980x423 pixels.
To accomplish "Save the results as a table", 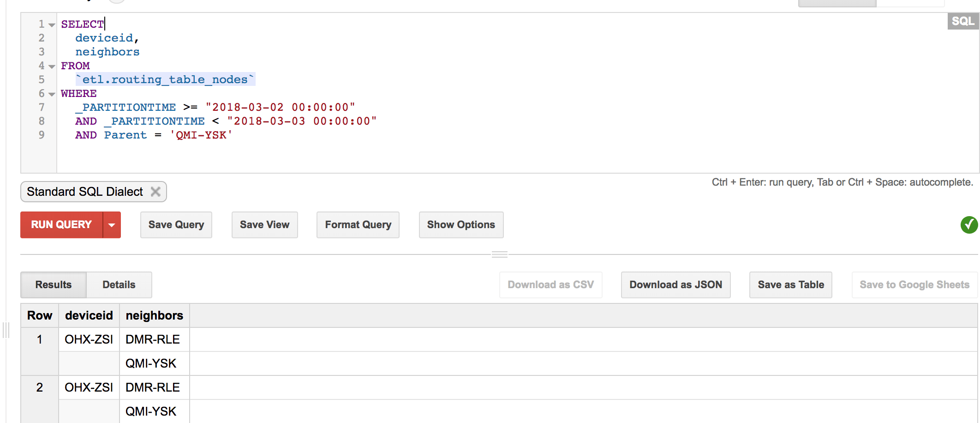I will (x=790, y=285).
